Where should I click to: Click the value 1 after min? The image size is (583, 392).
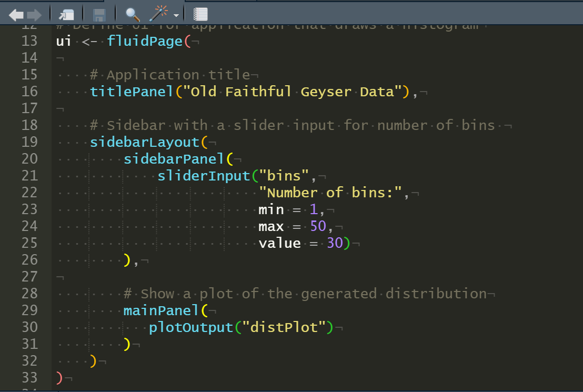click(314, 209)
